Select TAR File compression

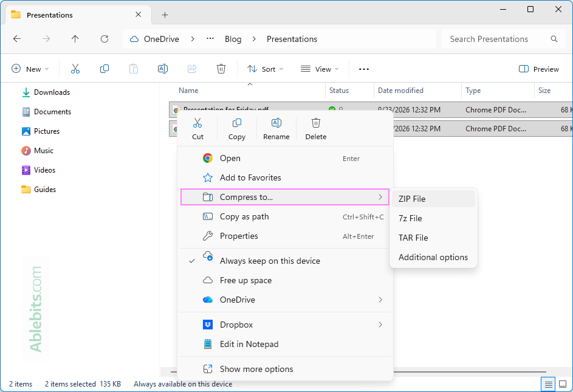tap(433, 238)
